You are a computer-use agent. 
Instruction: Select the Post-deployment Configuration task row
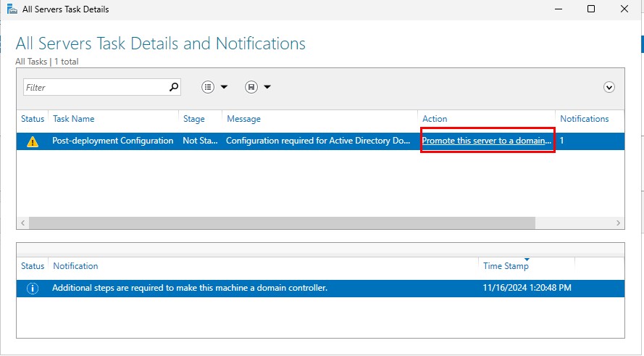coord(112,141)
